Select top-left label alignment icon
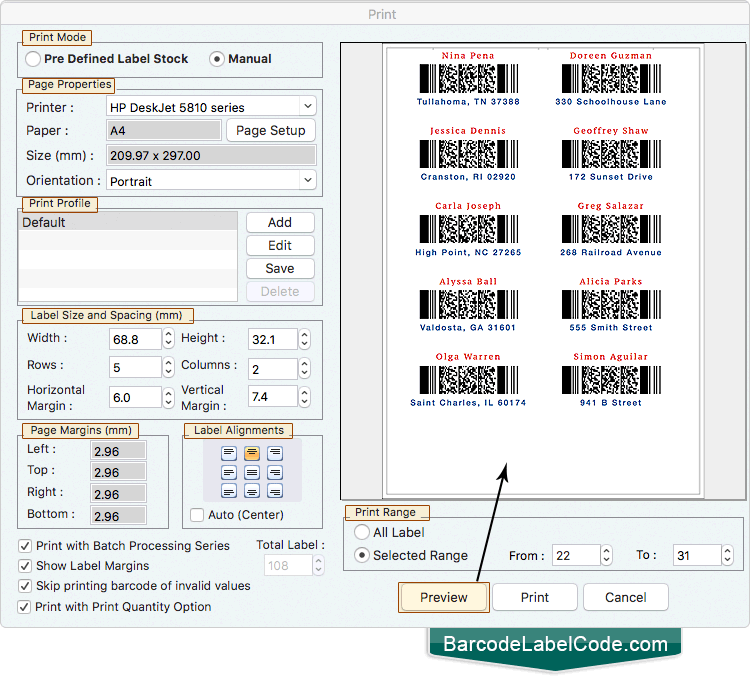 point(229,453)
